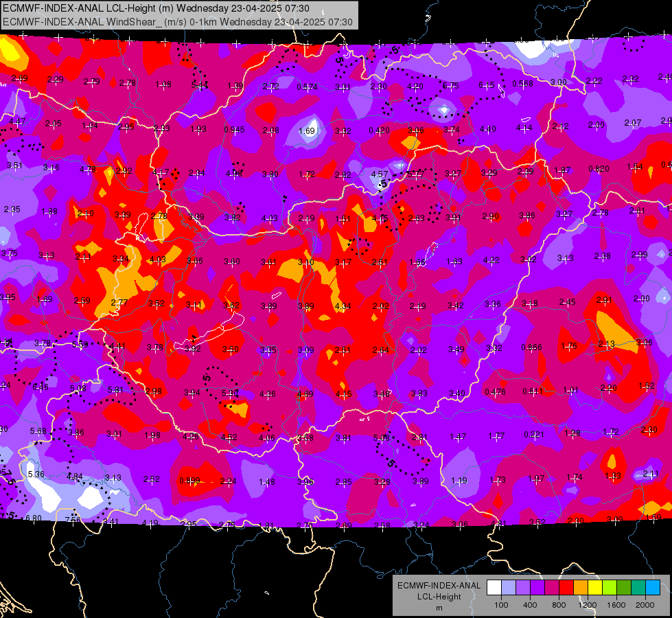Click the wind shear value 4.69
Viewport: 672px width, 618px height.
305,393
